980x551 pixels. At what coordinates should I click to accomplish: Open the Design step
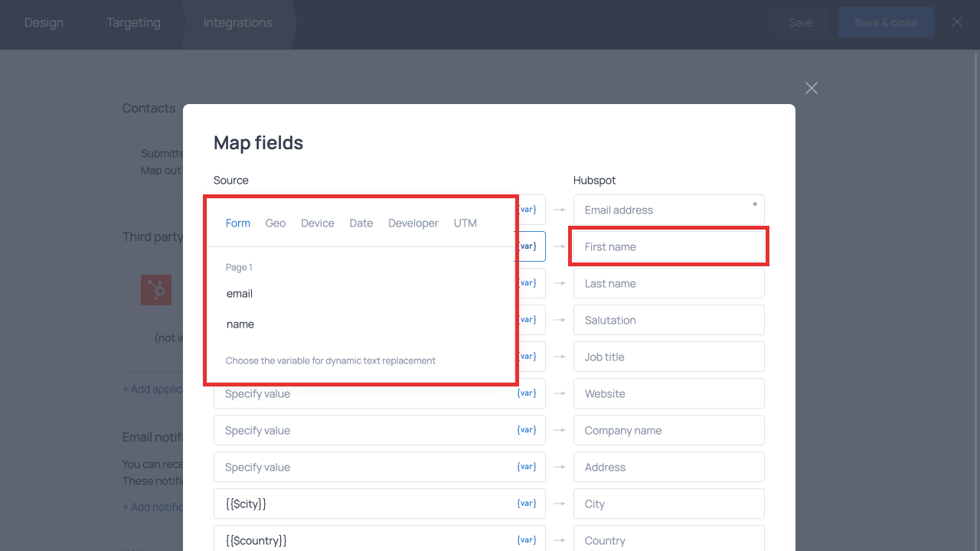pos(44,23)
